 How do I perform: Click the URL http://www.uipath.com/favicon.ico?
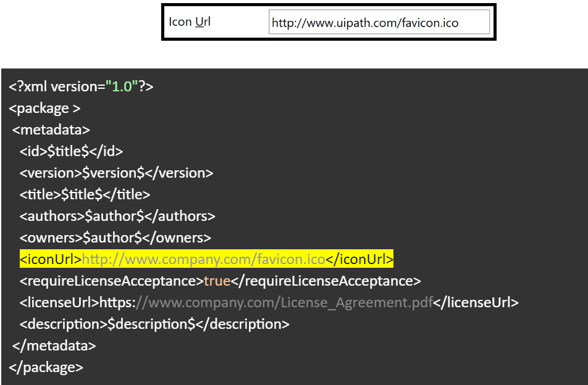click(x=366, y=22)
